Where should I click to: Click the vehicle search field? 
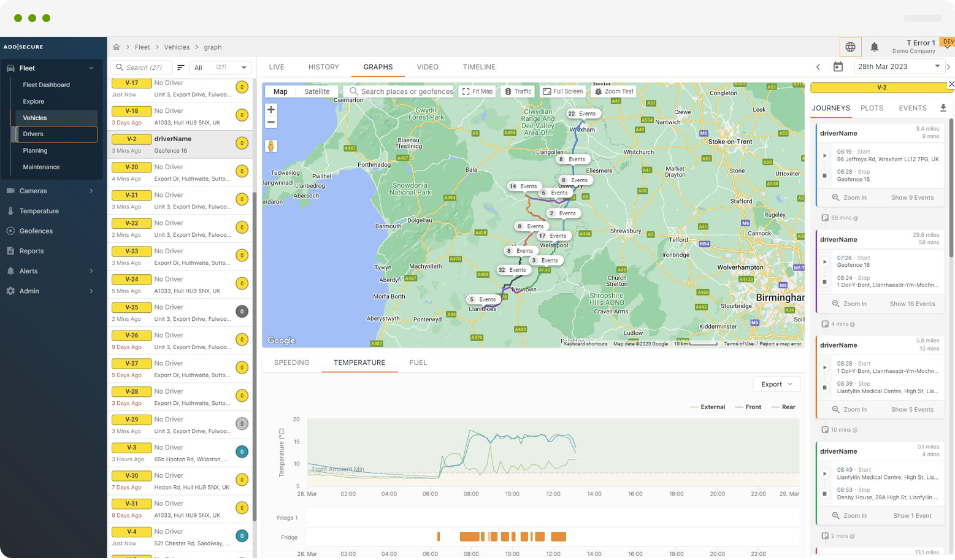pos(141,67)
